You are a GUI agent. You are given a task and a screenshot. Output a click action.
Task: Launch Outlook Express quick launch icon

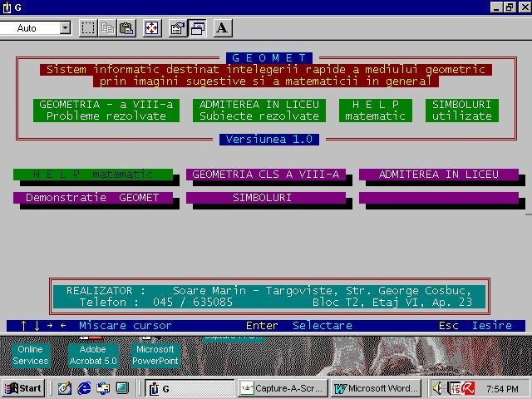[x=103, y=388]
